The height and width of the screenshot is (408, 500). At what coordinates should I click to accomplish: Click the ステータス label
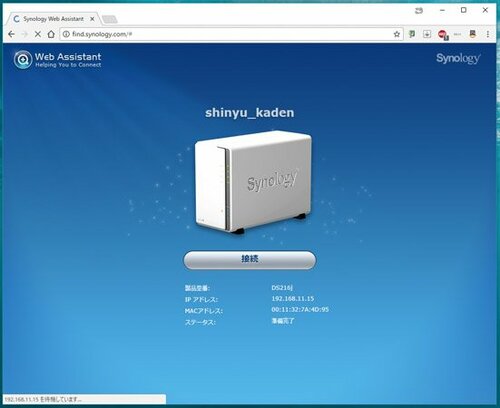200,322
